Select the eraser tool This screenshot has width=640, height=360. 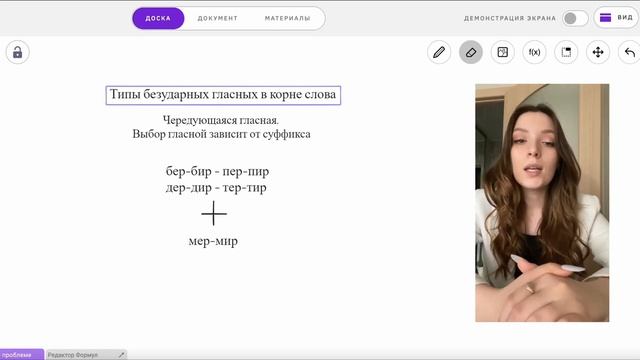471,52
